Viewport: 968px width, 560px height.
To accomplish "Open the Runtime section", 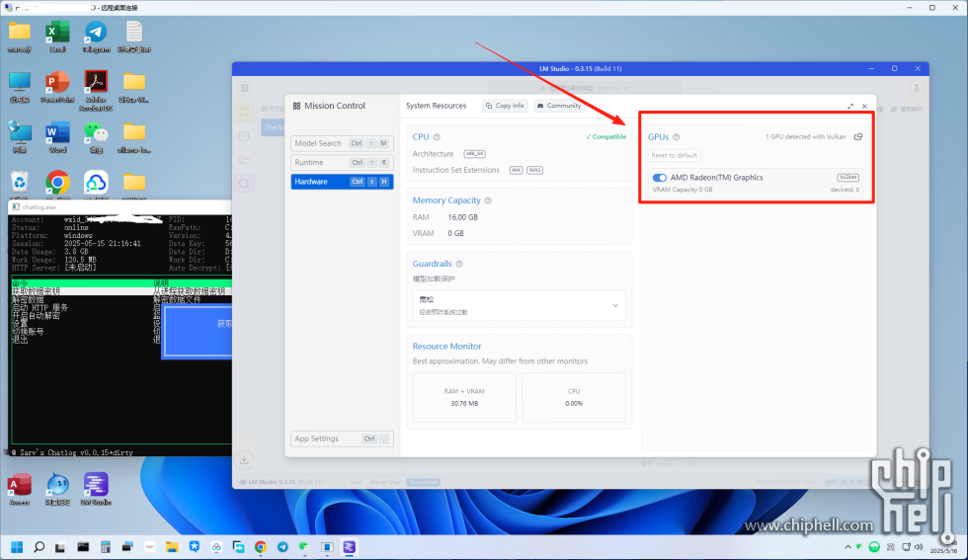I will (x=342, y=162).
